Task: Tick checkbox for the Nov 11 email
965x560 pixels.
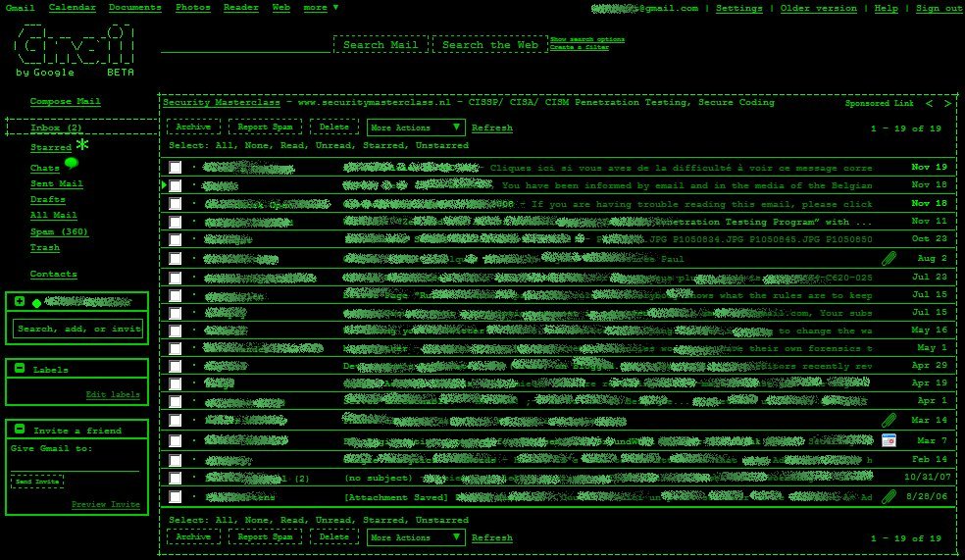Action: click(176, 222)
